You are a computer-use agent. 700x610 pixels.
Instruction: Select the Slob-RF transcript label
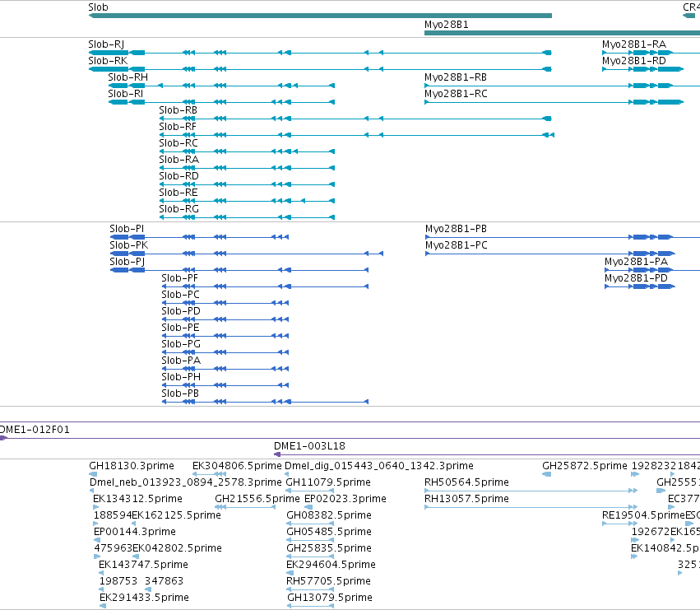click(178, 127)
